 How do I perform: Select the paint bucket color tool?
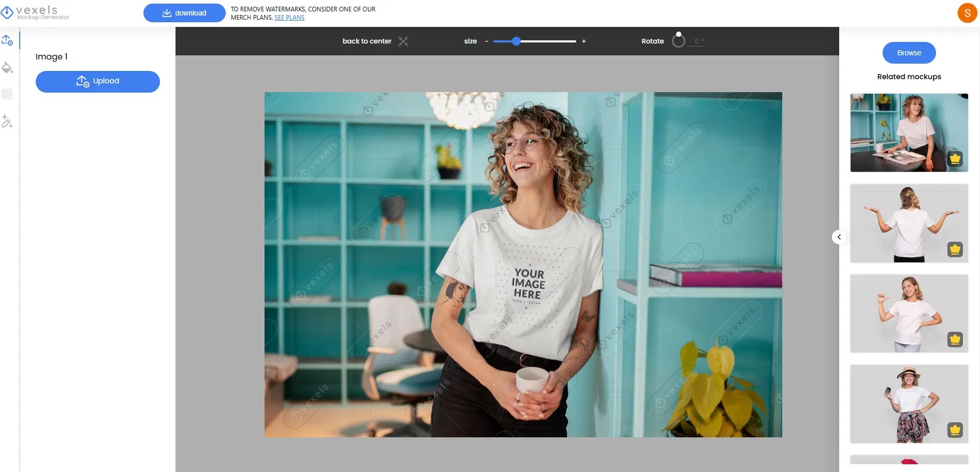[7, 67]
